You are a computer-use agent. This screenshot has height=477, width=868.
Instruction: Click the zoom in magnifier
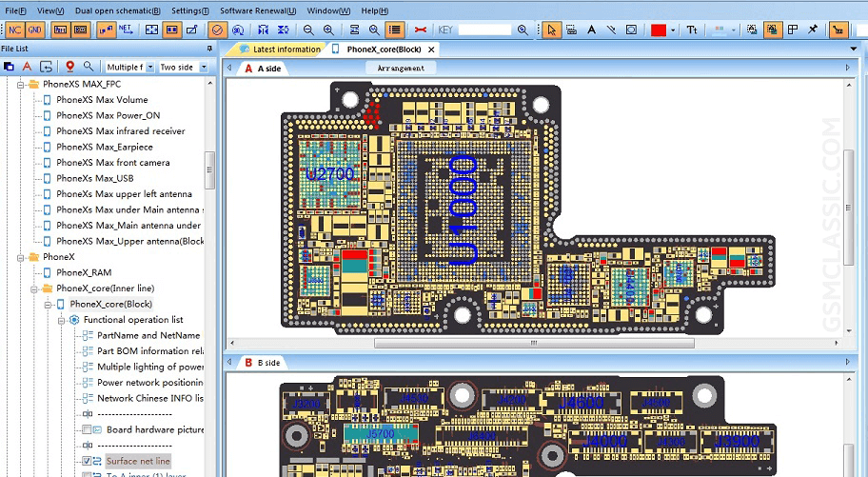coord(328,30)
